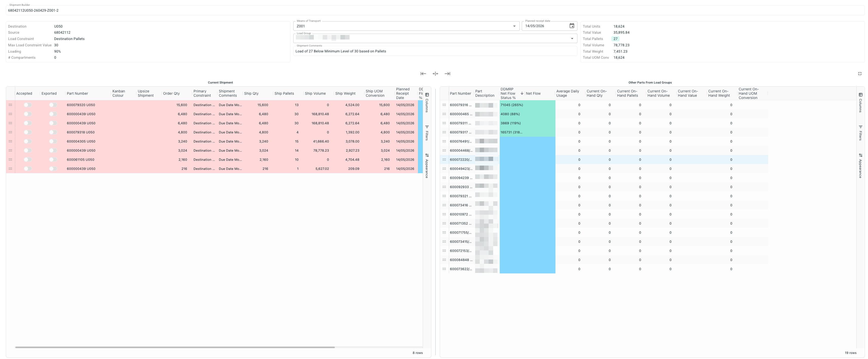This screenshot has width=868, height=359.
Task: Grab the drag handle for part 600073416 row
Action: [444, 205]
